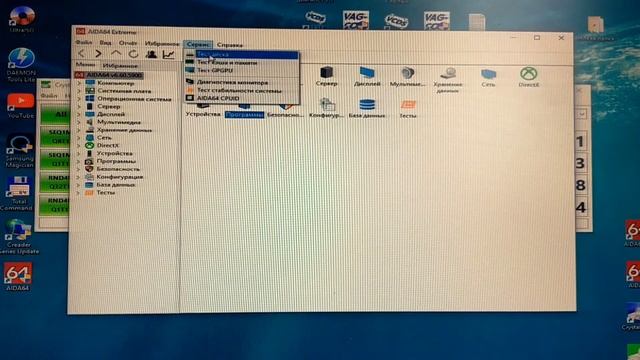Image resolution: width=640 pixels, height=360 pixels.
Task: Expand the Операционная система tree node
Action: coord(79,99)
